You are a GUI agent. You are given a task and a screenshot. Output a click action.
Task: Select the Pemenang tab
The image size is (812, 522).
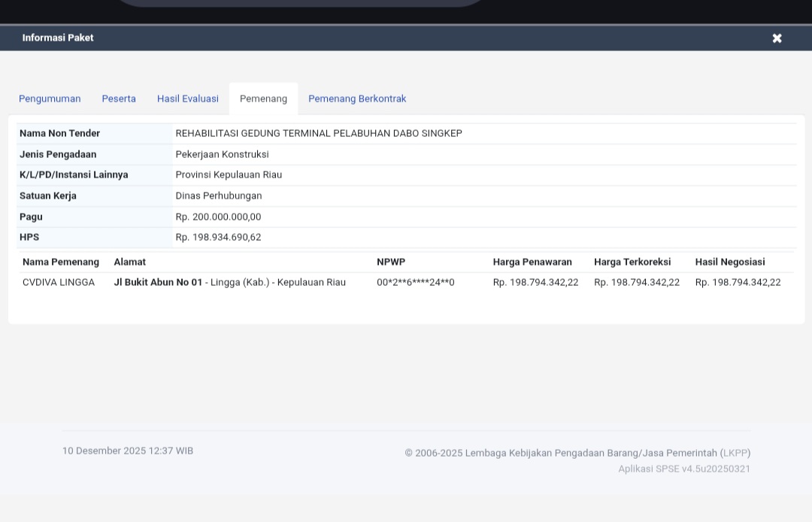click(x=263, y=99)
